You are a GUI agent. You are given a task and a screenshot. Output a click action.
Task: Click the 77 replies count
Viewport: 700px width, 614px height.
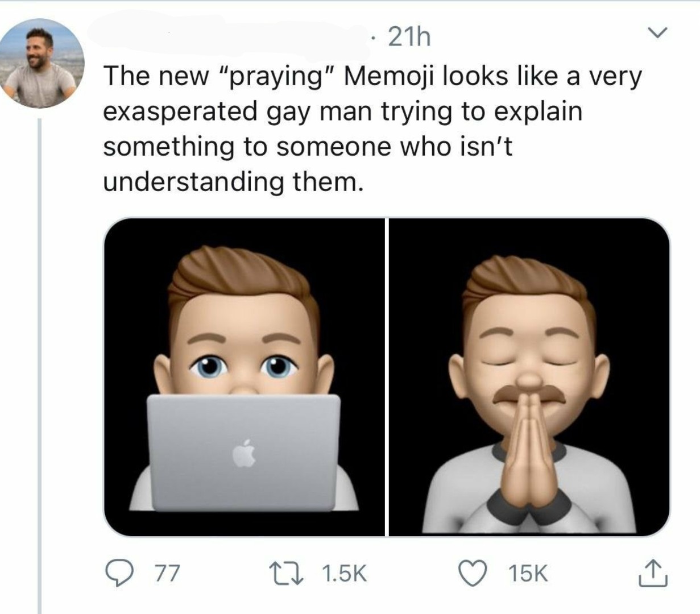[x=168, y=573]
